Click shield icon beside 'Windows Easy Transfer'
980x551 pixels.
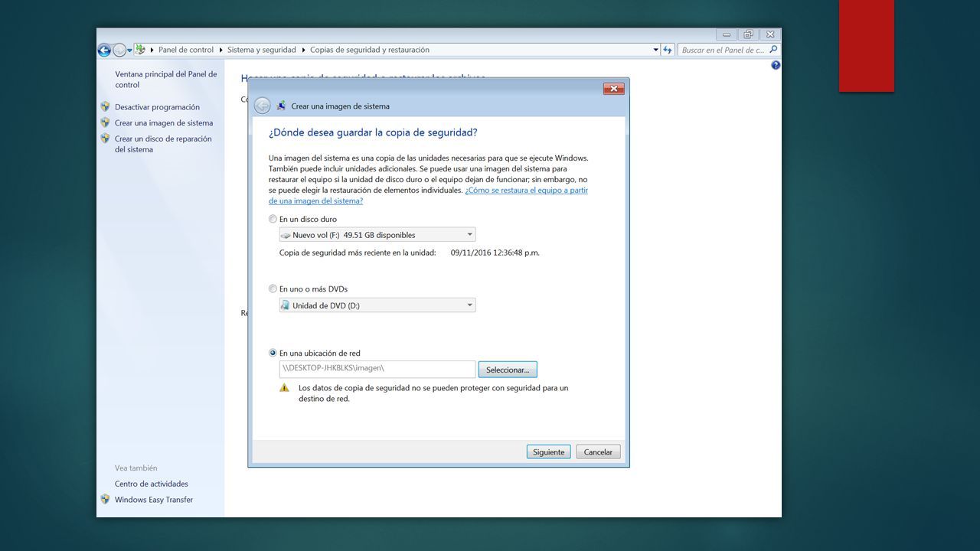tap(105, 499)
